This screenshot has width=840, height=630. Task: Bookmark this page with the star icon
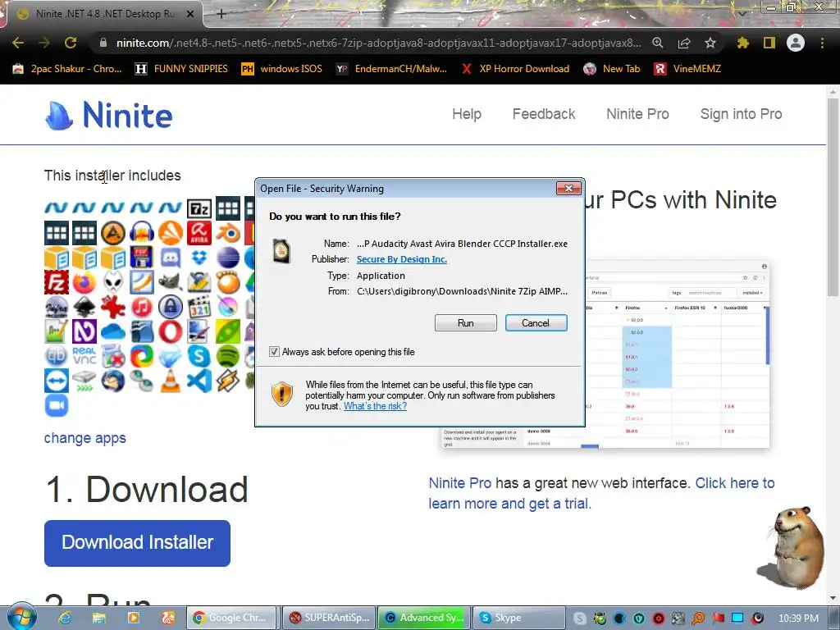click(x=710, y=43)
